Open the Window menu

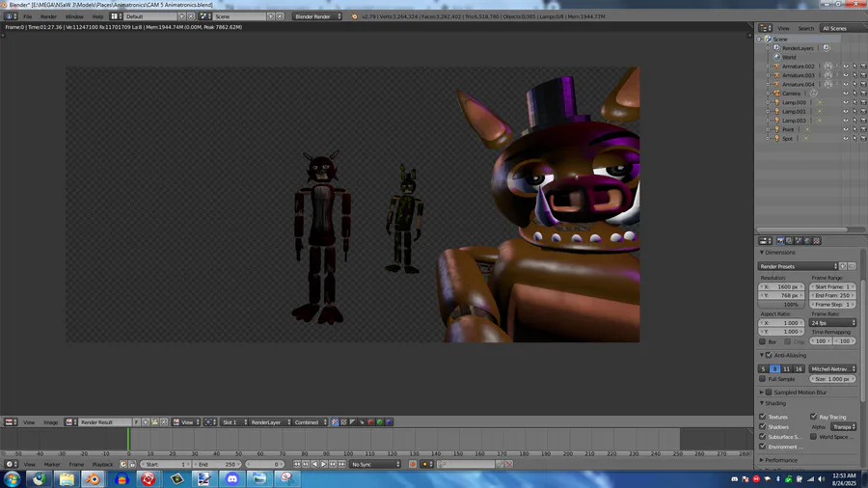coord(74,16)
